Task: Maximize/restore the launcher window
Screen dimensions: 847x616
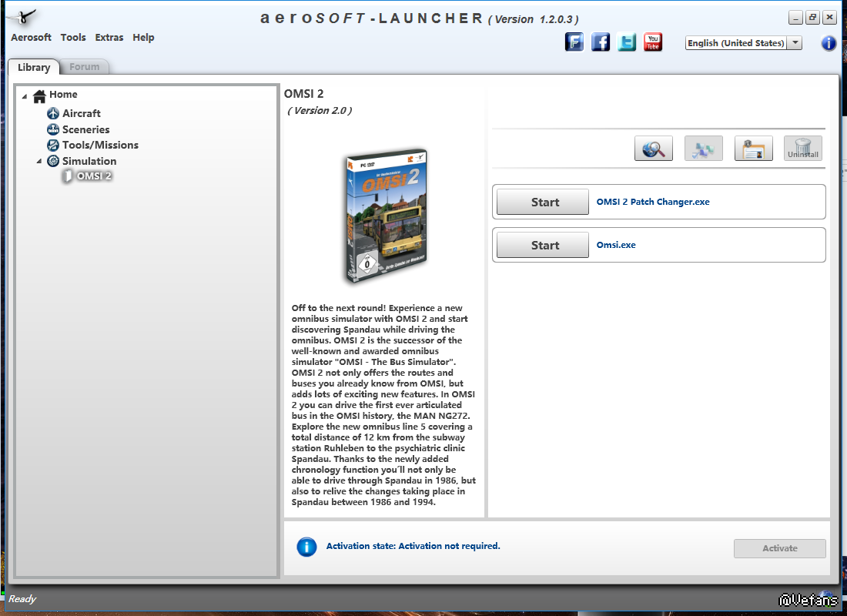Action: [812, 17]
